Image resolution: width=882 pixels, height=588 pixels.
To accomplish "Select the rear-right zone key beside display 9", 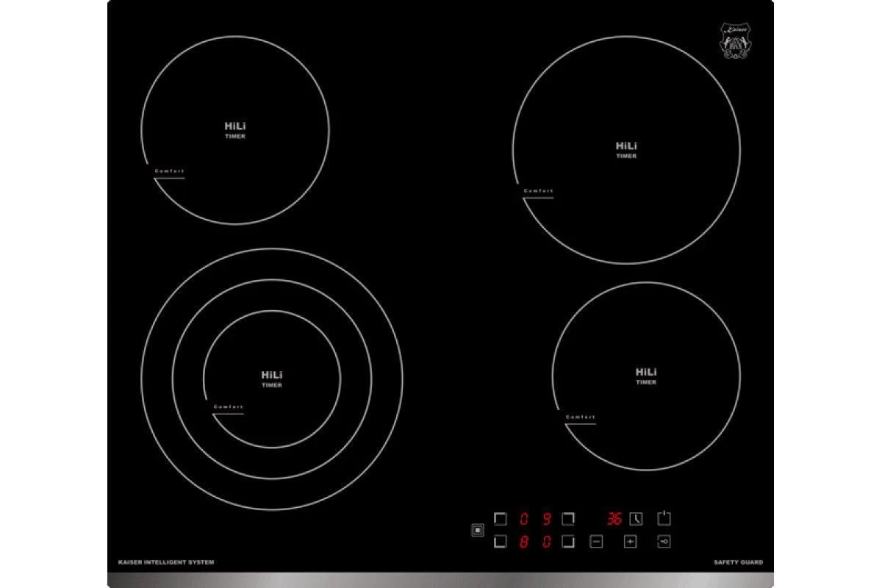I will click(x=568, y=519).
